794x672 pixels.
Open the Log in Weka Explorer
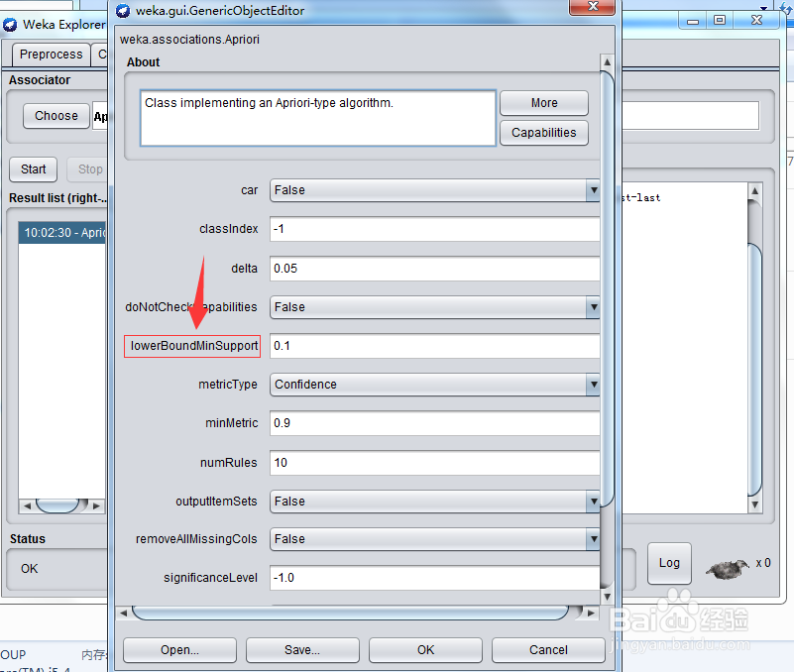click(669, 563)
